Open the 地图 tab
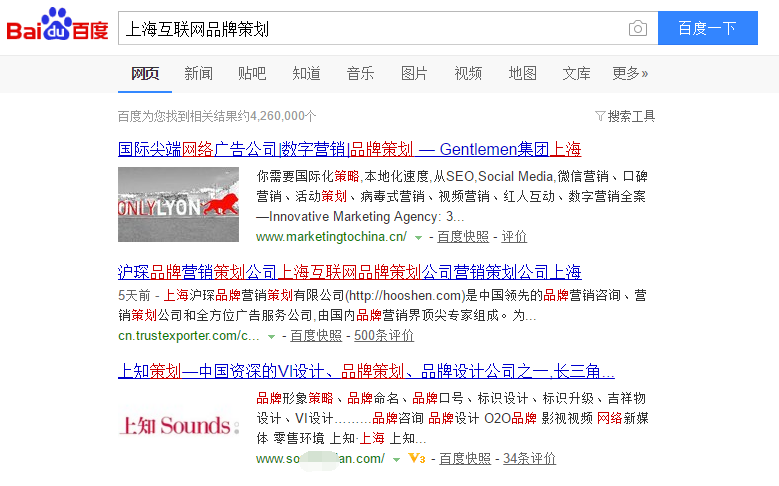The height and width of the screenshot is (486, 779). pyautogui.click(x=522, y=74)
